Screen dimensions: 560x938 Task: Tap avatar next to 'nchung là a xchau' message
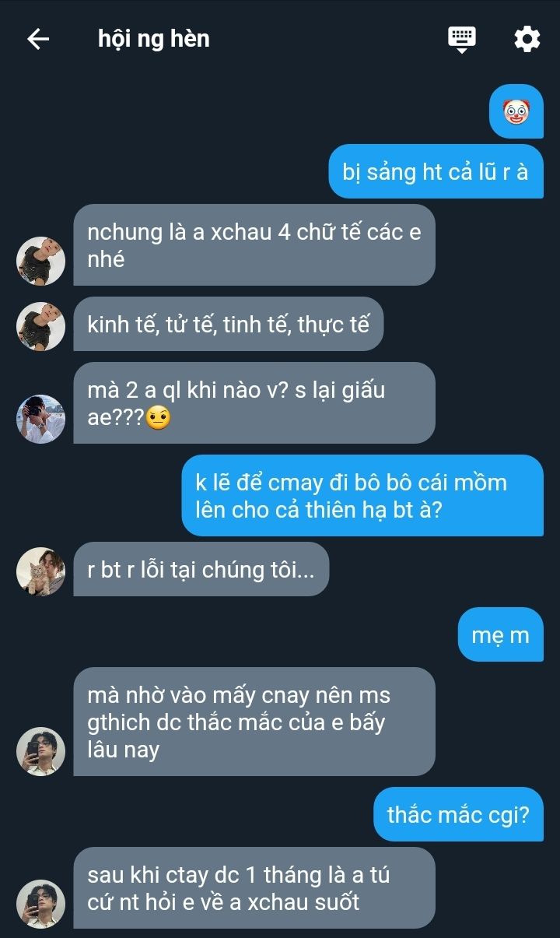click(40, 261)
